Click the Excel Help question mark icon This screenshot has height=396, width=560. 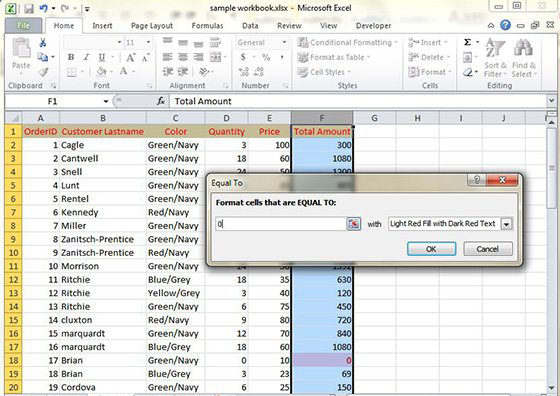[x=505, y=25]
